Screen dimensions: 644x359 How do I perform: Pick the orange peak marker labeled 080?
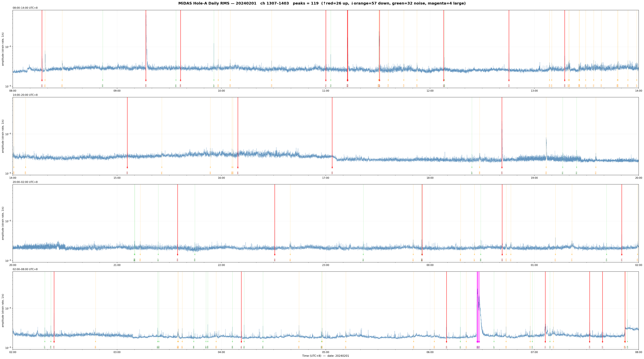[x=95, y=342]
